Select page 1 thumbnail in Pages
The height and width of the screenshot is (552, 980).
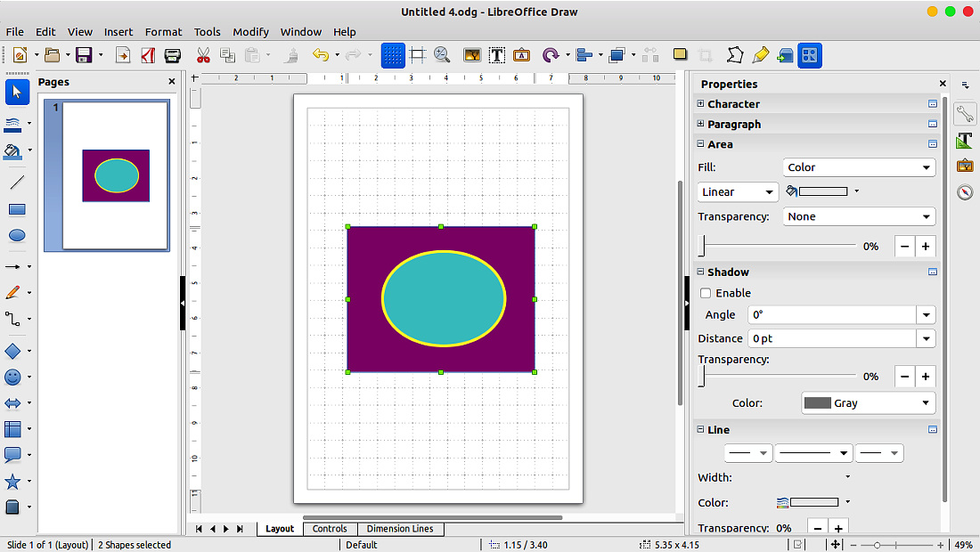[x=116, y=175]
